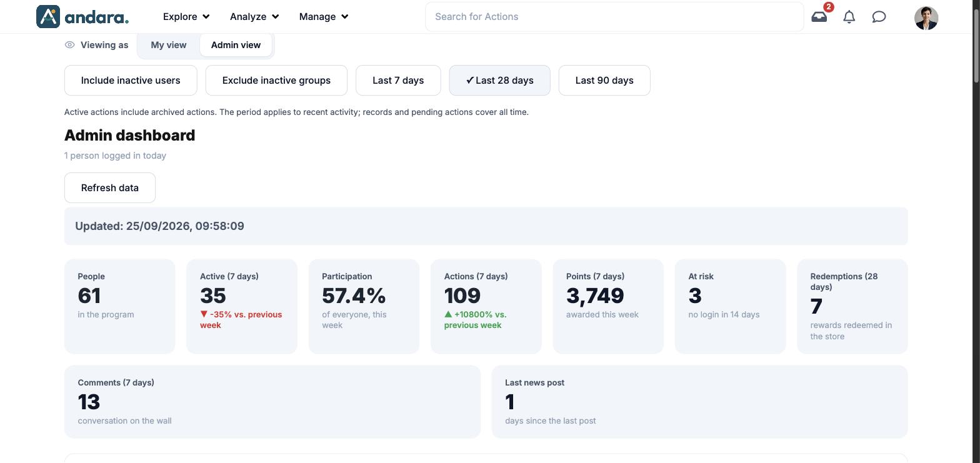Click the Refresh data button
The image size is (980, 463).
pyautogui.click(x=110, y=188)
